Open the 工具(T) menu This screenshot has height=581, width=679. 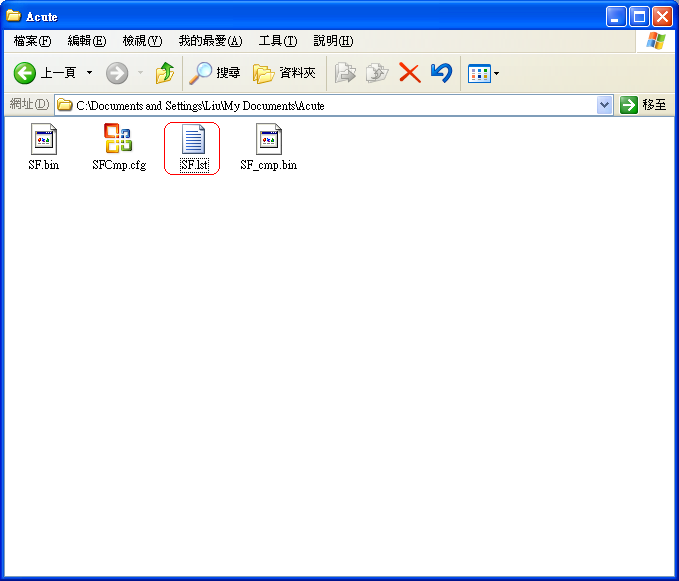278,41
